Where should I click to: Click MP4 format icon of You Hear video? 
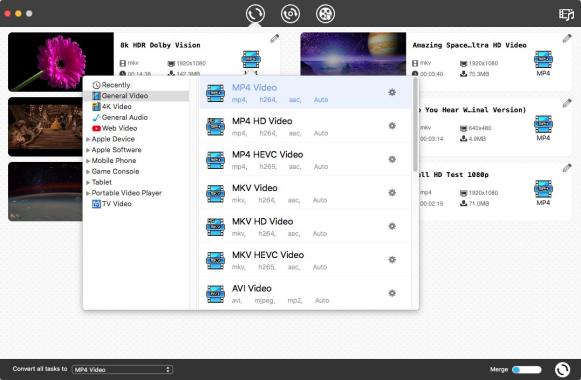coord(543,124)
